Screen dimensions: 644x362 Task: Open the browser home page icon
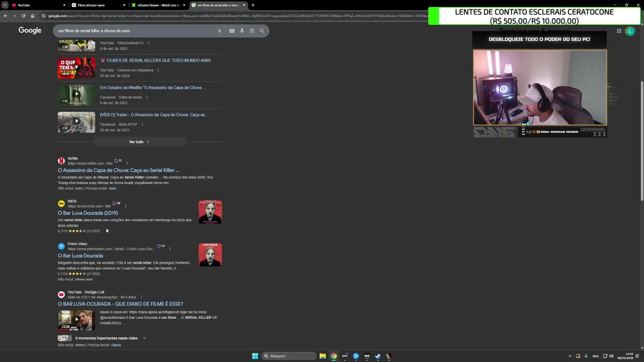click(33, 16)
